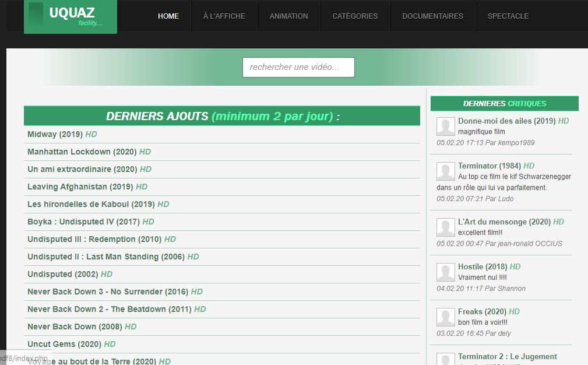Click '03.02.20 18:45 Par dely' byline

click(x=474, y=334)
